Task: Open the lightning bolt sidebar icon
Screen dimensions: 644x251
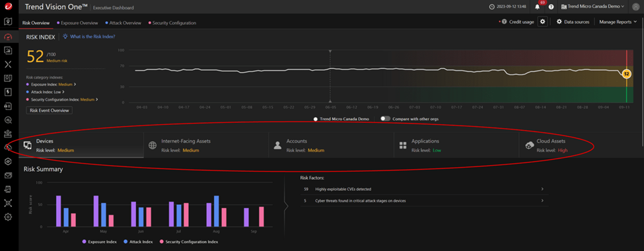Action: click(8, 92)
